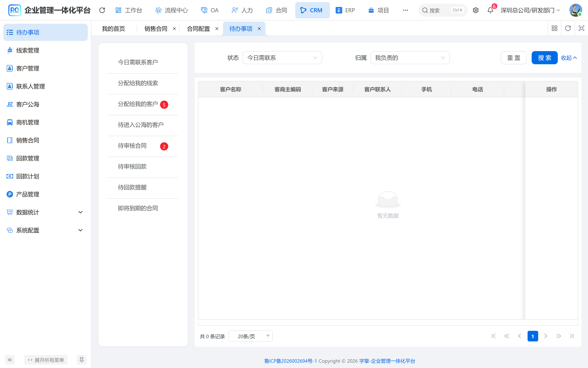588x368 pixels.
Task: Close the 合同配置 tab
Action: [x=217, y=29]
